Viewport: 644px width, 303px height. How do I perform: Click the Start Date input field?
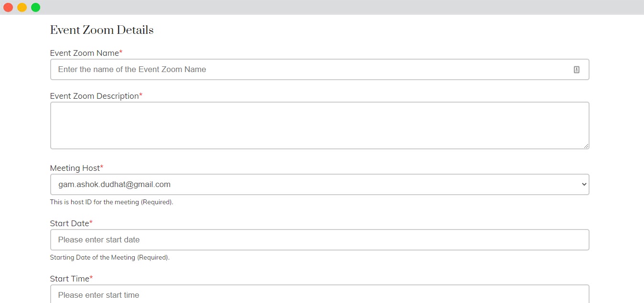pos(320,240)
